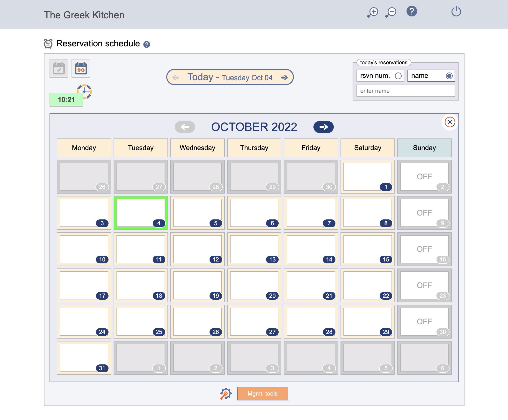Select highlighted day 4 on calendar
Viewport: 508px width, 420px height.
141,213
